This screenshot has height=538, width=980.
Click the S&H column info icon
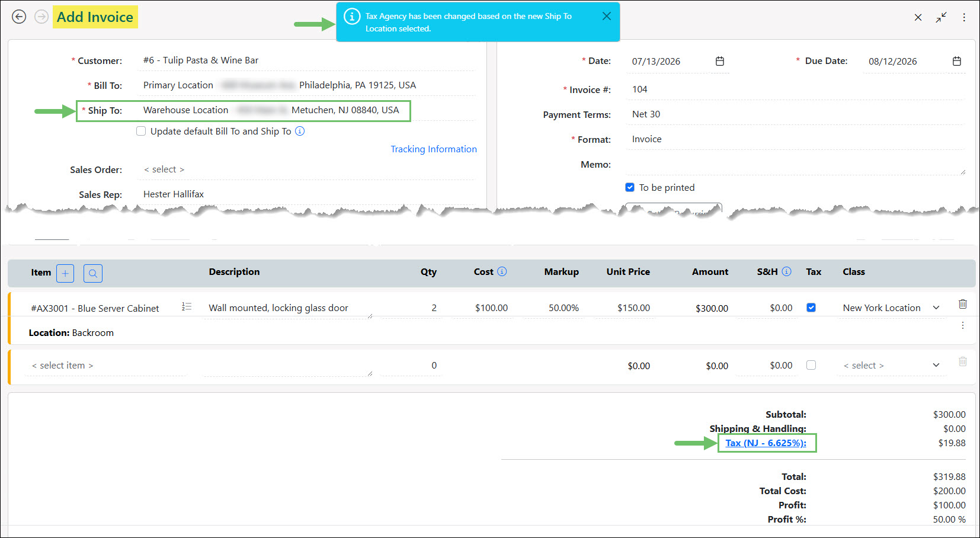(786, 271)
